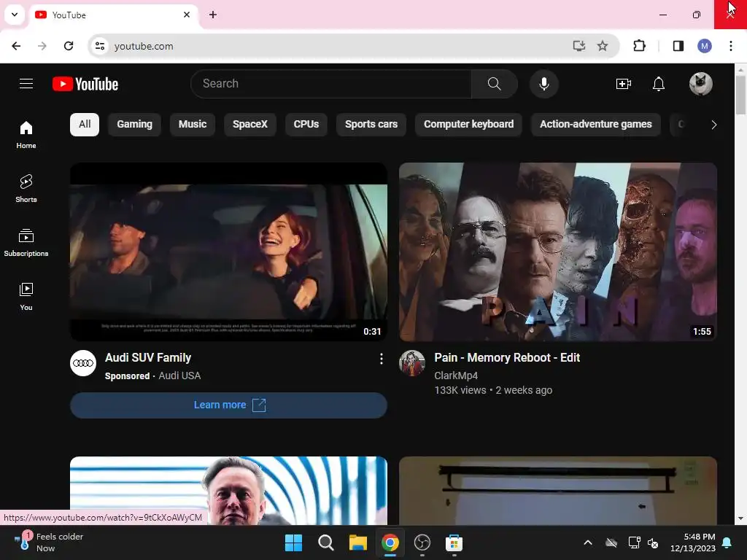The height and width of the screenshot is (560, 747).
Task: Open the Audi SUV Family title link
Action: point(148,357)
